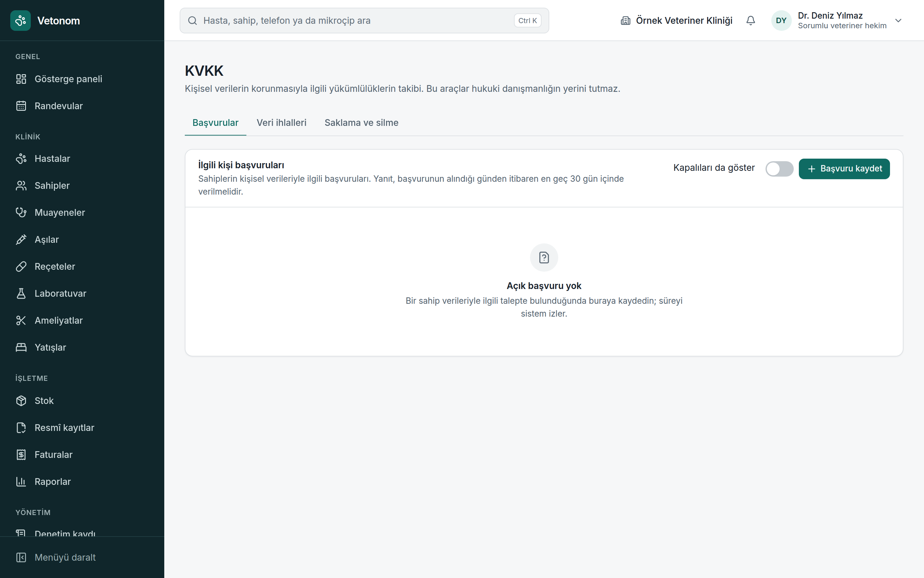Toggle Kapalıları da göster switch

[779, 169]
